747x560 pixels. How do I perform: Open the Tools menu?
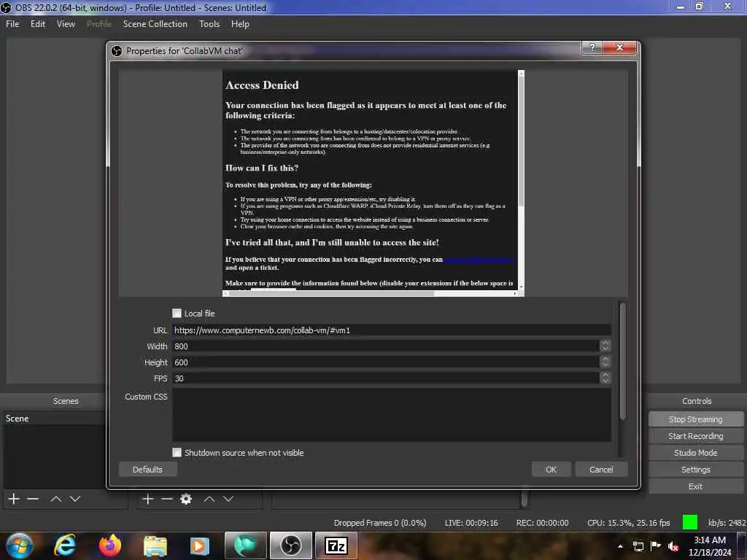point(209,24)
